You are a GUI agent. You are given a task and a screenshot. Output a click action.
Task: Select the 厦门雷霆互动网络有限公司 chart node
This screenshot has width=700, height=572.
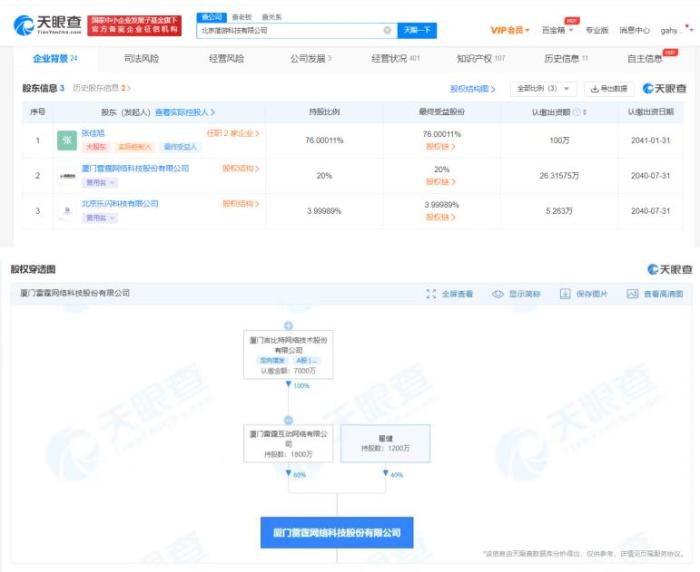point(288,443)
